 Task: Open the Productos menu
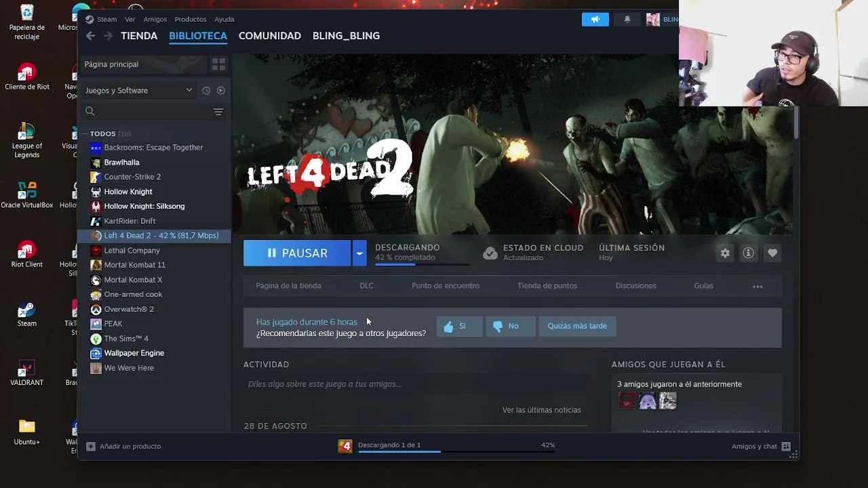click(191, 19)
